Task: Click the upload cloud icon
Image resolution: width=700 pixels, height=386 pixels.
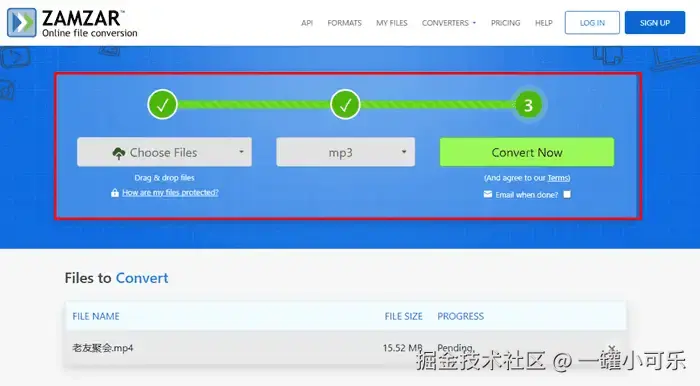Action: tap(118, 153)
